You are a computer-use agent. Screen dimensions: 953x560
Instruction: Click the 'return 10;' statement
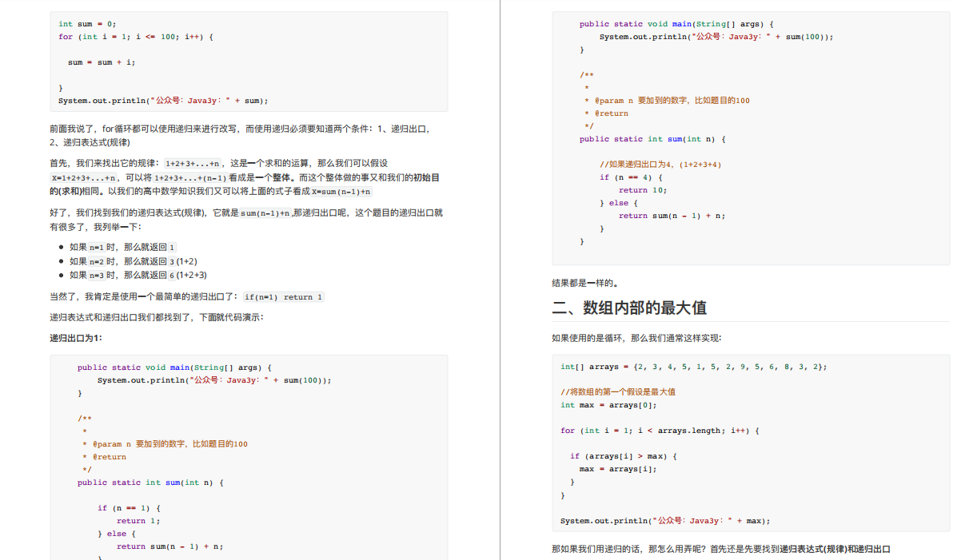[642, 190]
